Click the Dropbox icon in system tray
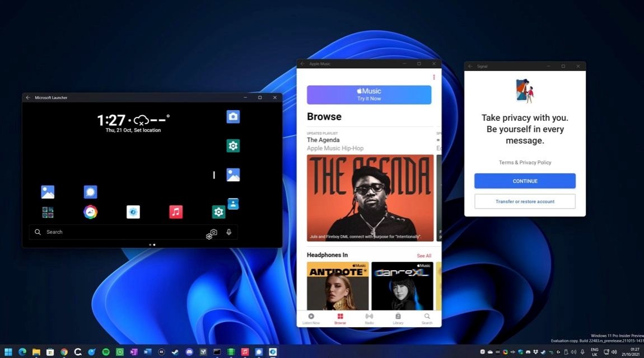 535,352
